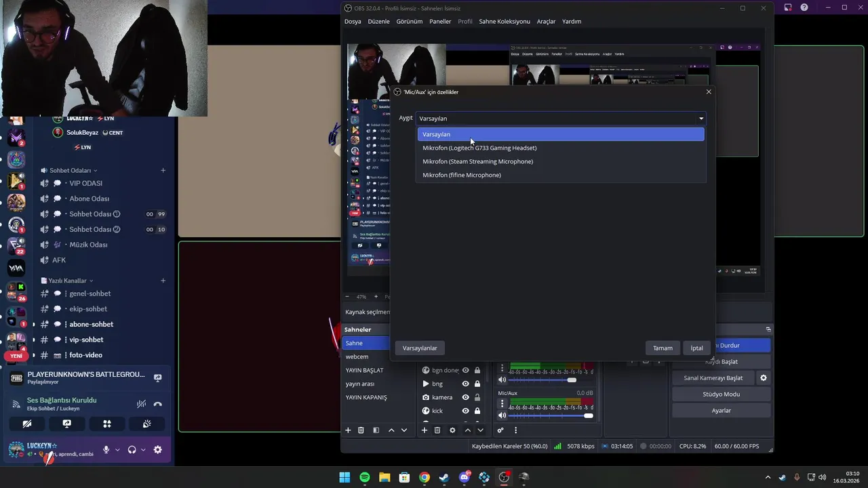
Task: Toggle lock on bng source
Action: click(x=477, y=384)
